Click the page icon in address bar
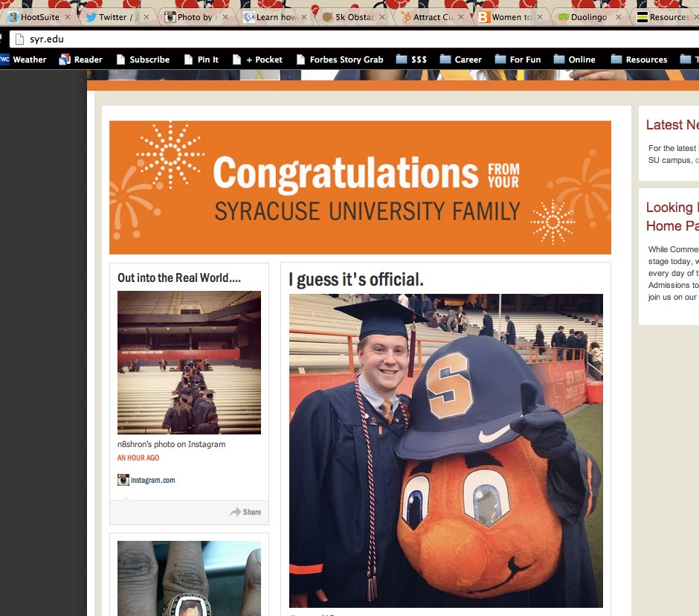699x616 pixels. 19,39
